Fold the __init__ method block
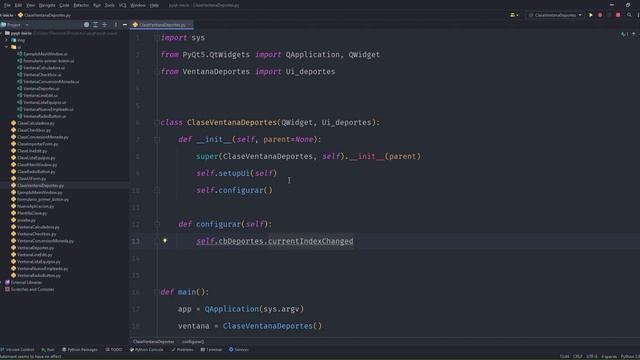Screen dimensions: 640x360 (157, 140)
